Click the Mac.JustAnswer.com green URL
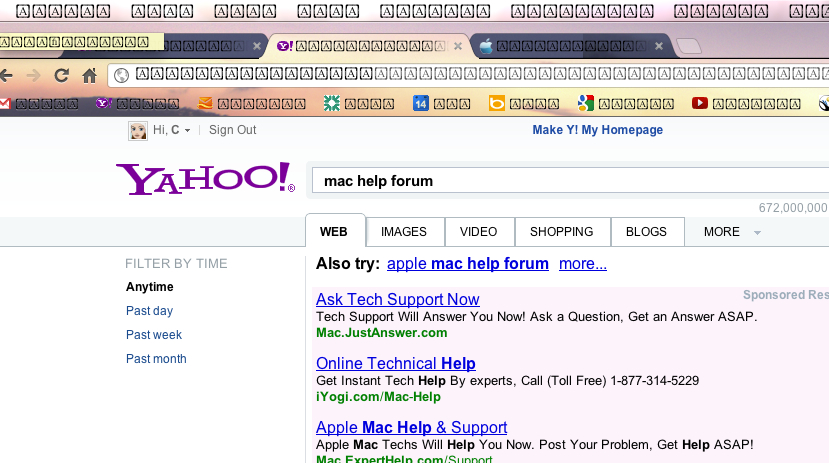This screenshot has height=463, width=829. [x=382, y=332]
